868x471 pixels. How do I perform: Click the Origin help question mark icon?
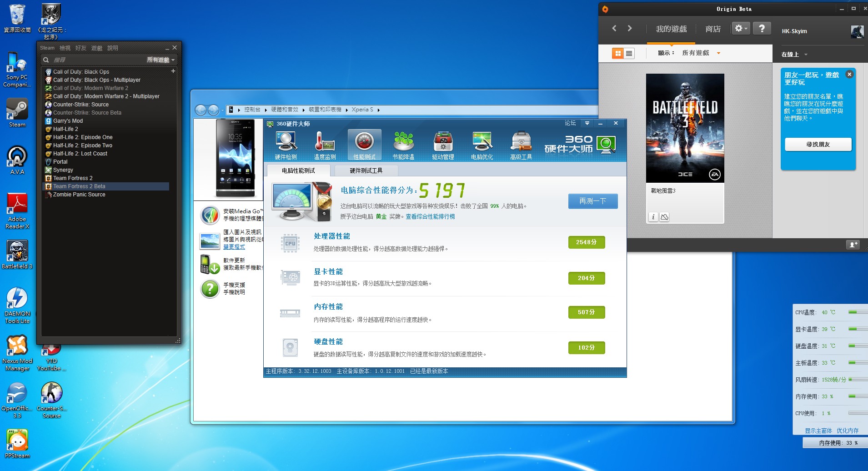(762, 29)
